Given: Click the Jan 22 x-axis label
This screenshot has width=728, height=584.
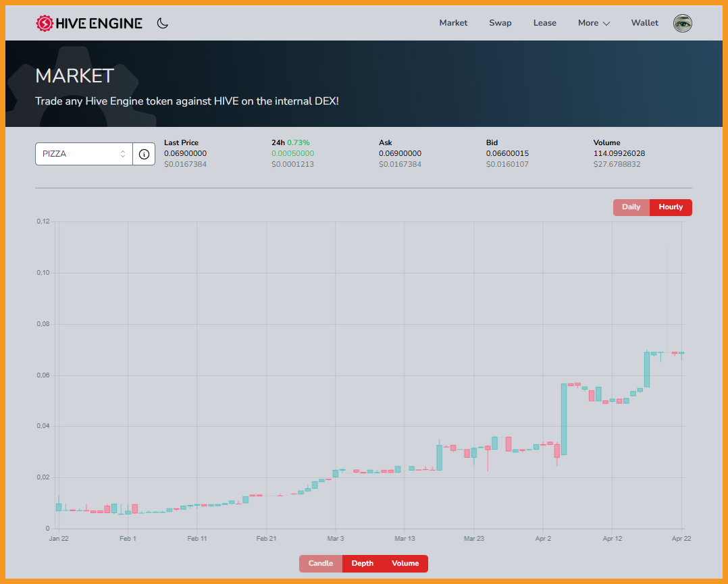Looking at the screenshot, I should (x=59, y=539).
